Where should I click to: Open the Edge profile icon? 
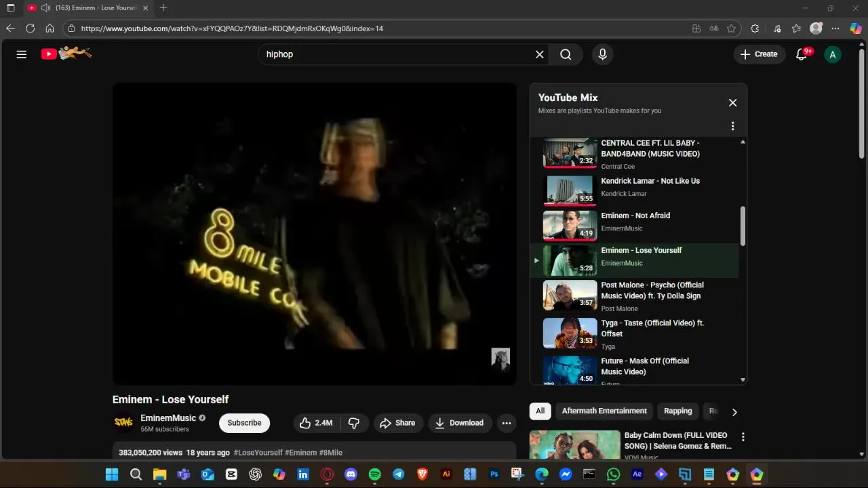tap(816, 28)
